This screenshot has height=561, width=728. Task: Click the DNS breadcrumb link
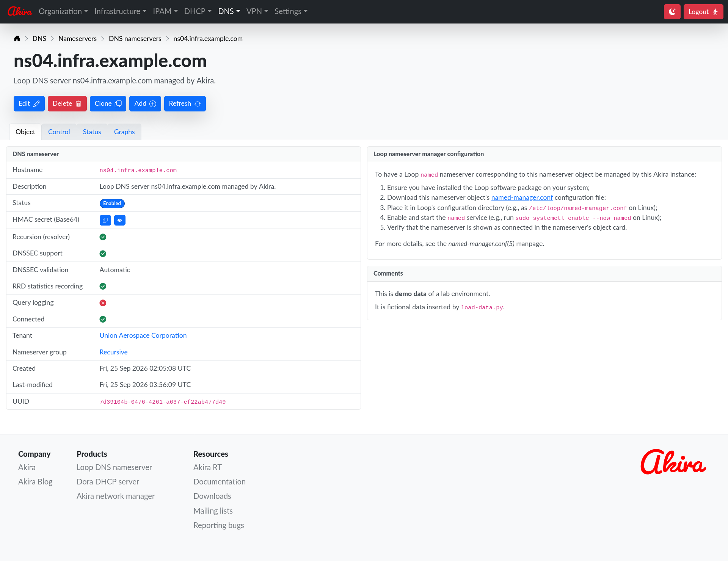point(39,39)
